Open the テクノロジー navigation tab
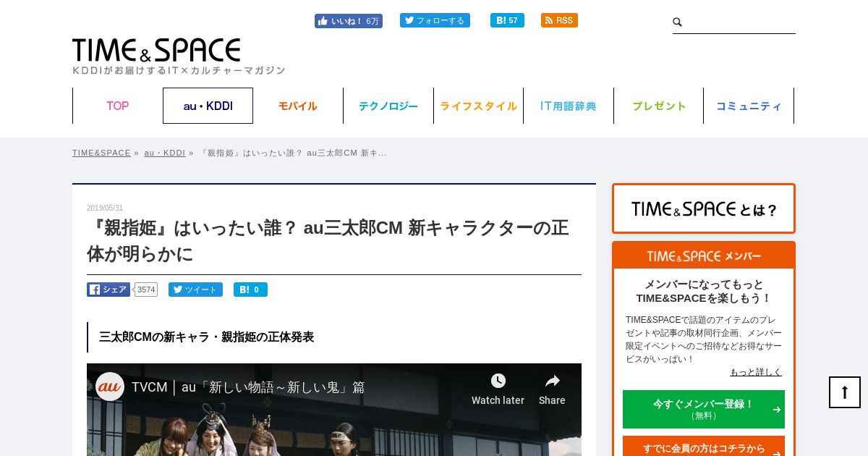This screenshot has height=456, width=868. 388,106
